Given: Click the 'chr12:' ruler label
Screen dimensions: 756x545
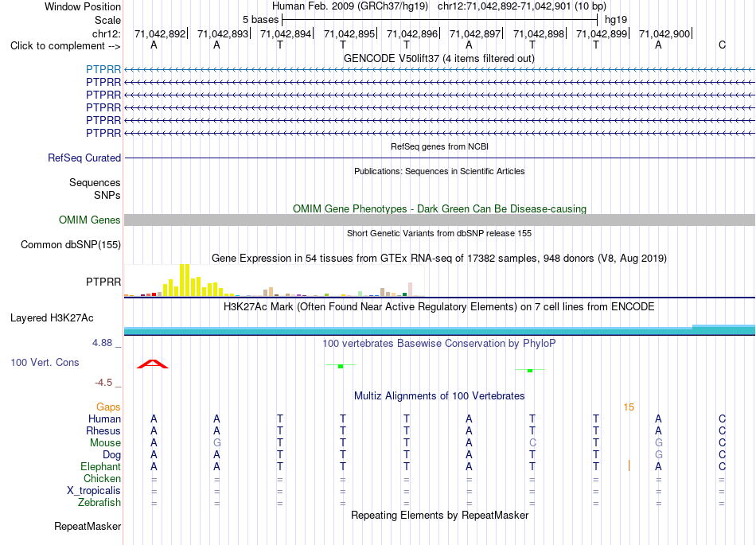Looking at the screenshot, I should pyautogui.click(x=107, y=33).
